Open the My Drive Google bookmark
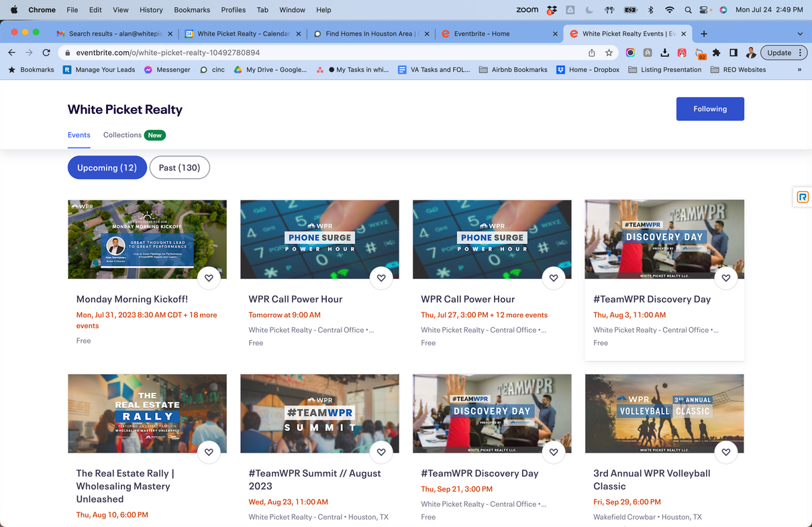812x527 pixels. (x=270, y=70)
